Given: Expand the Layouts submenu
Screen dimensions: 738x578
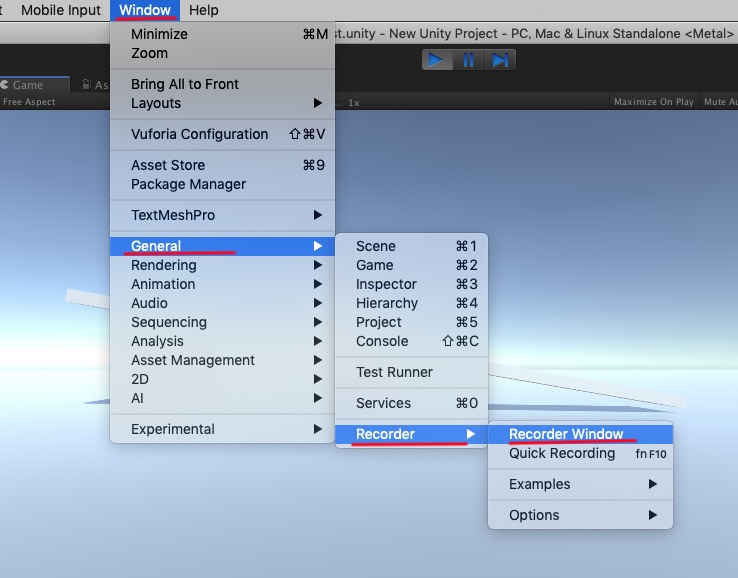Looking at the screenshot, I should coord(222,103).
